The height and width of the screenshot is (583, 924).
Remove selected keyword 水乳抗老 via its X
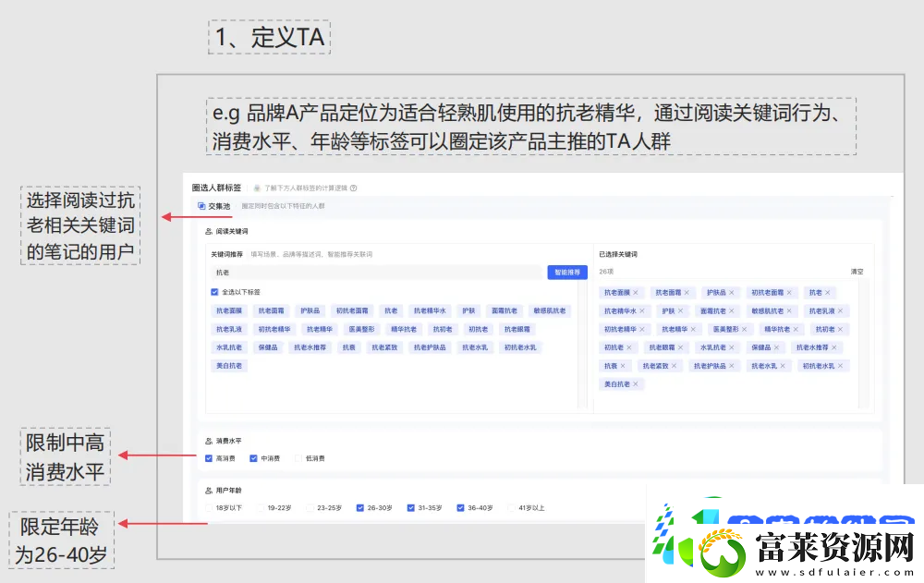tap(731, 347)
